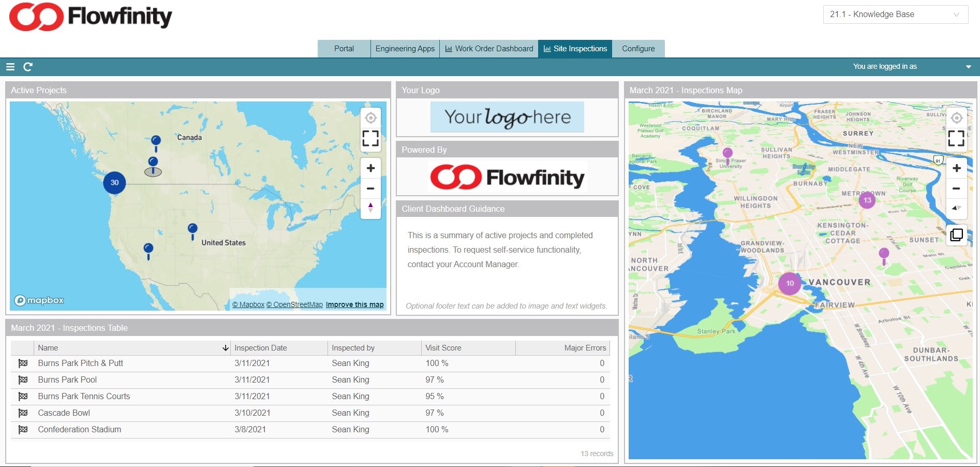This screenshot has width=980, height=467.
Task: Zoom in on Inspections Map
Action: [957, 168]
